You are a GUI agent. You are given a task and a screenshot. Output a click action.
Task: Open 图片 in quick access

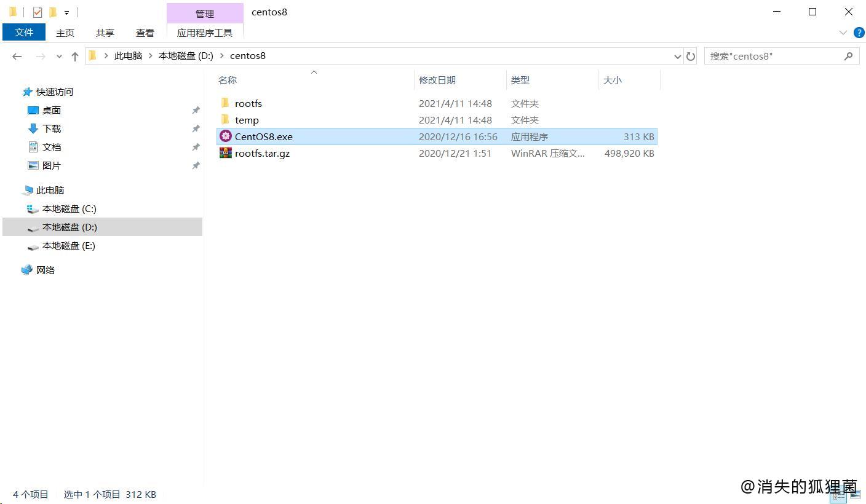(x=52, y=165)
